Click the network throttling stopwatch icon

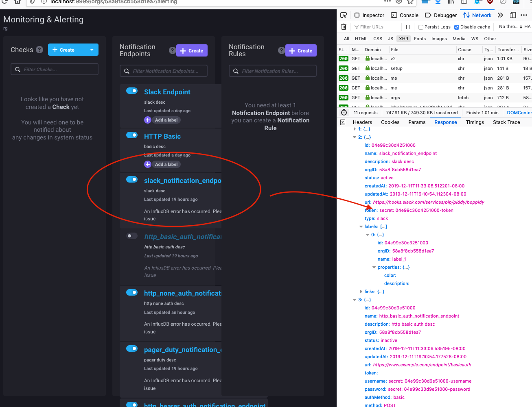[x=344, y=113]
